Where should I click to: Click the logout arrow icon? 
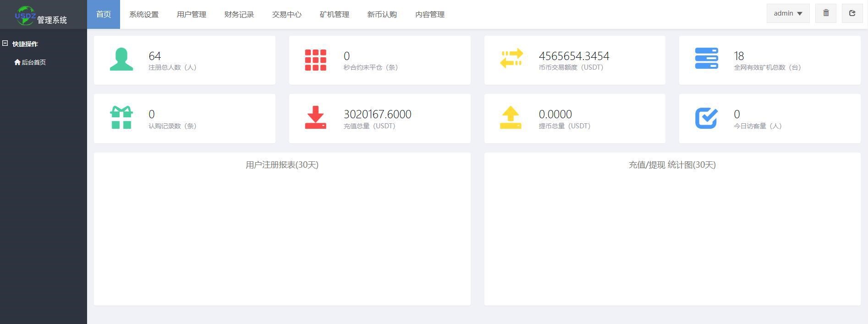(x=852, y=13)
